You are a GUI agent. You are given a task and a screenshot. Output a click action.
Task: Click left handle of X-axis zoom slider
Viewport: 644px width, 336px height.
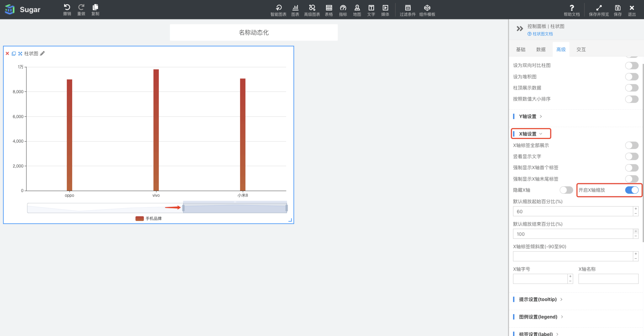point(183,208)
